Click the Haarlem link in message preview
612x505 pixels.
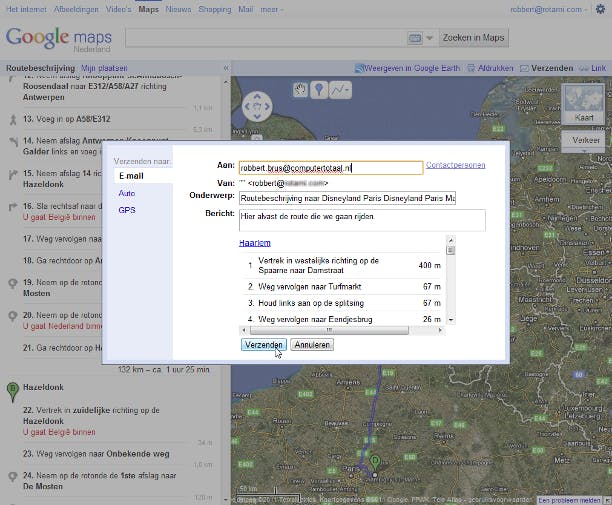pyautogui.click(x=255, y=243)
